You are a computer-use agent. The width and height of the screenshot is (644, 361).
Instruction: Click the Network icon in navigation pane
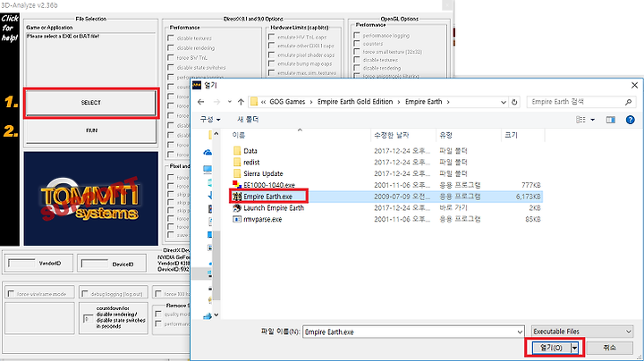point(208,316)
